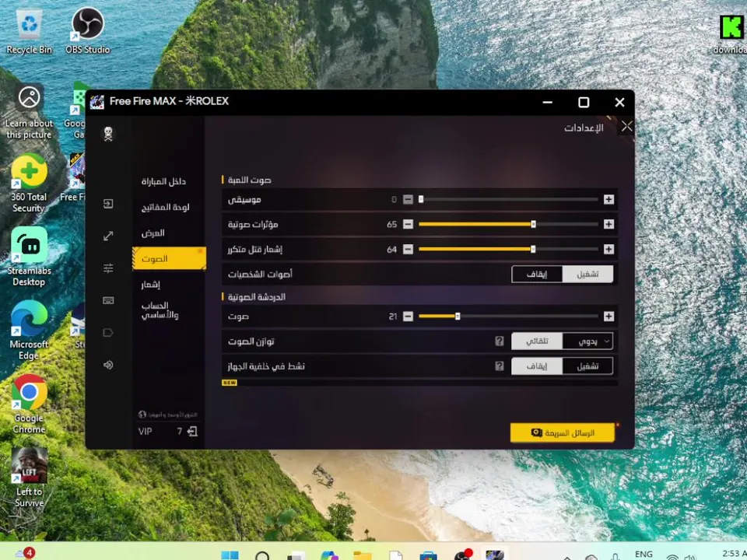Open Left to Survive desktop shortcut
This screenshot has width=747, height=560.
pyautogui.click(x=29, y=478)
